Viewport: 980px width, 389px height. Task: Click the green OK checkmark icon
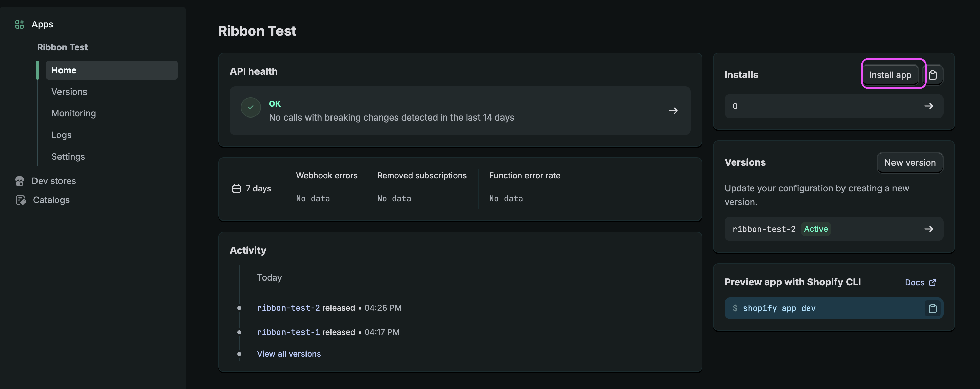pos(251,107)
